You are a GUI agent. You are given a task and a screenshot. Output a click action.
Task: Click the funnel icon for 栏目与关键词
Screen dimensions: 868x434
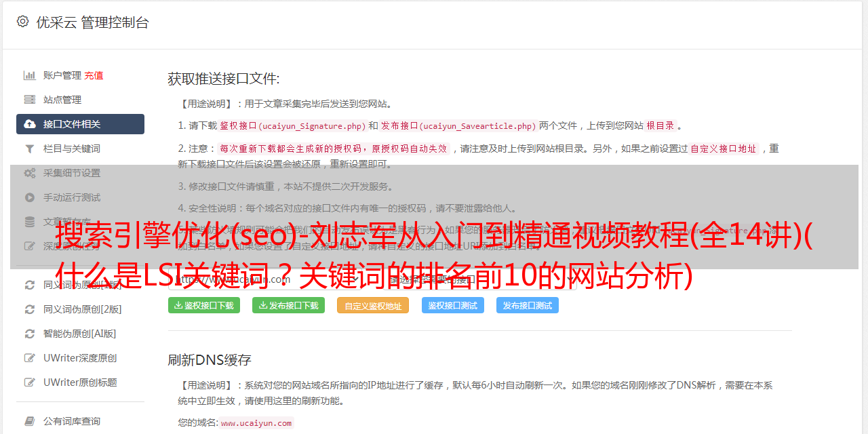[x=30, y=149]
